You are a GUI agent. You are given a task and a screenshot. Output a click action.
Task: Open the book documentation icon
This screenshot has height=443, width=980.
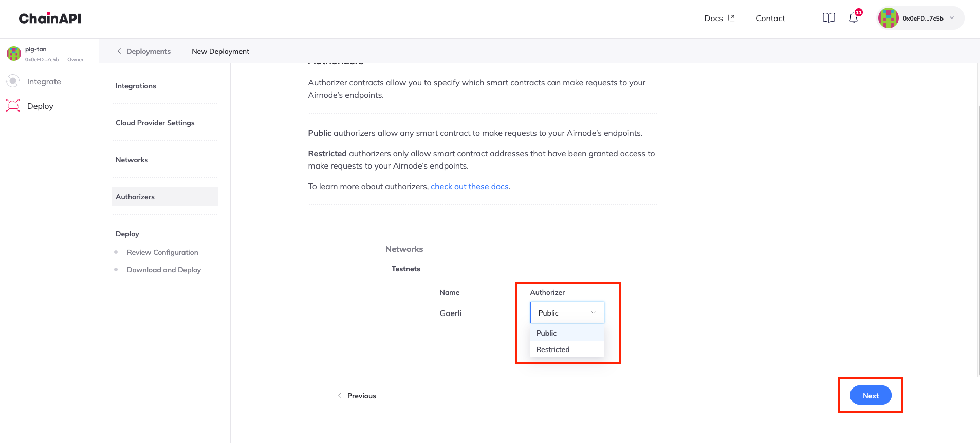tap(828, 18)
